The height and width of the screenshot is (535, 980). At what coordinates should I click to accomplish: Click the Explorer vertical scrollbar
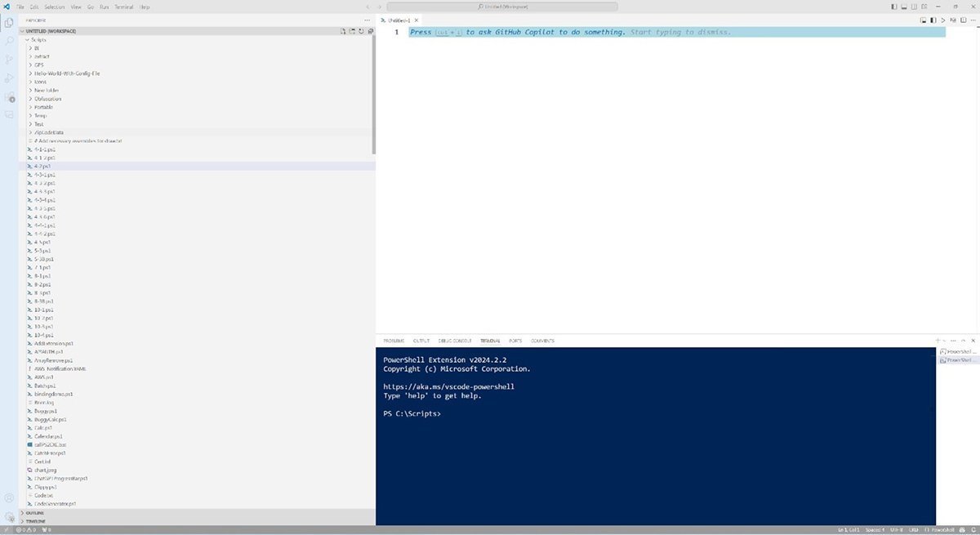374,94
